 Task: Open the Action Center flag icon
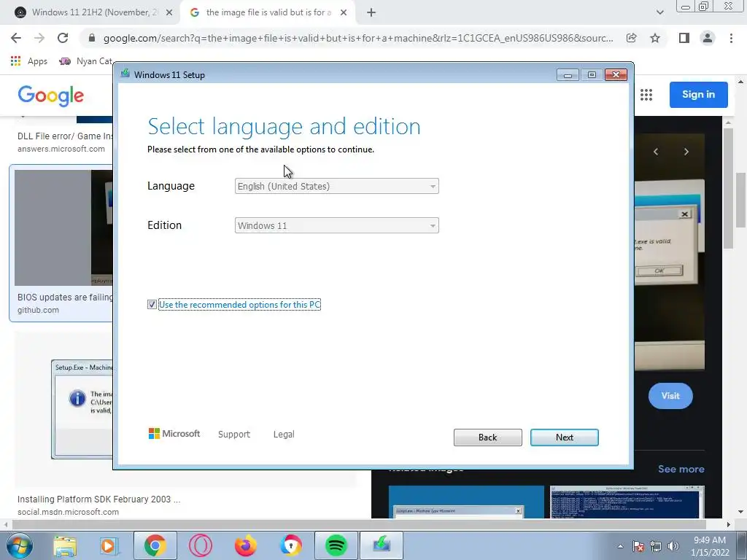click(x=638, y=547)
